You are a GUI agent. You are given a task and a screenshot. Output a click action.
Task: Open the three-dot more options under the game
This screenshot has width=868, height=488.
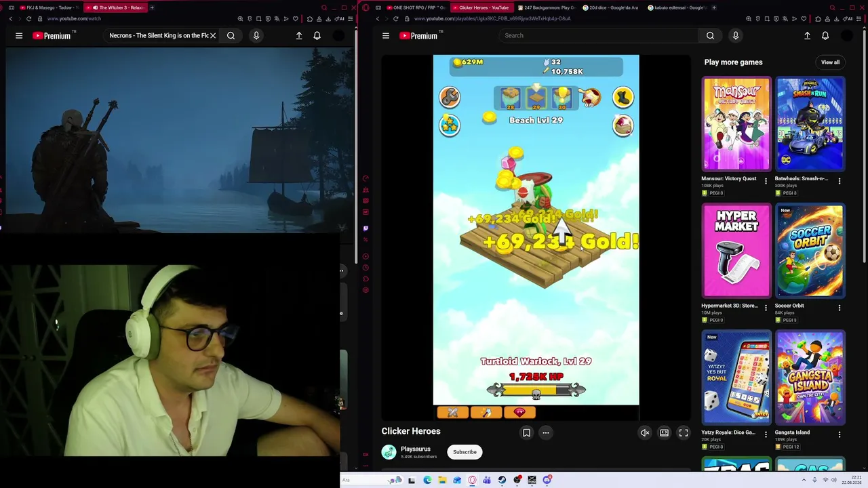tap(545, 432)
